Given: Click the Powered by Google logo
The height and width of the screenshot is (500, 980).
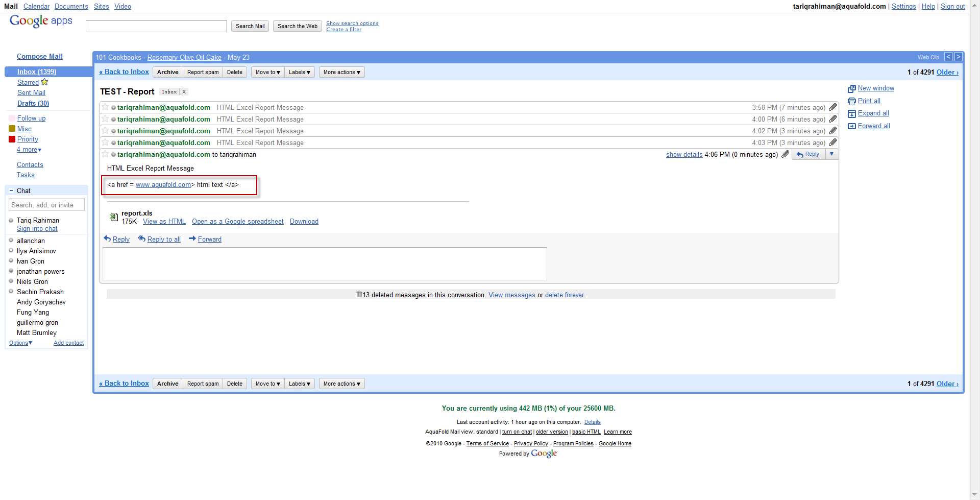Looking at the screenshot, I should tap(544, 454).
